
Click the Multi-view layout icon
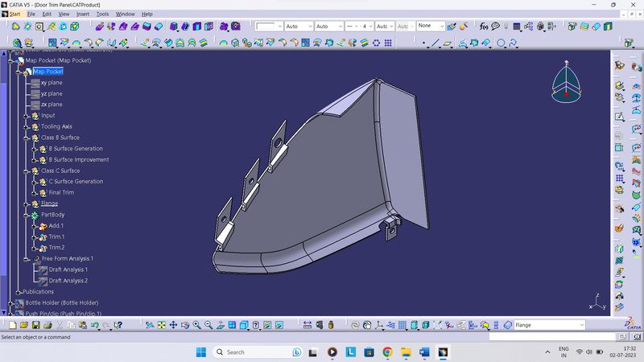(x=232, y=325)
